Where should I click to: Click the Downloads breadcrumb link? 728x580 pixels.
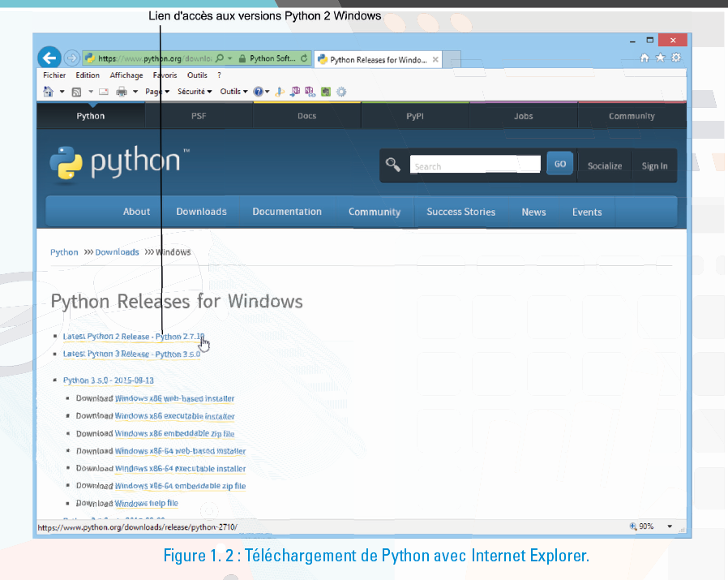(x=117, y=252)
